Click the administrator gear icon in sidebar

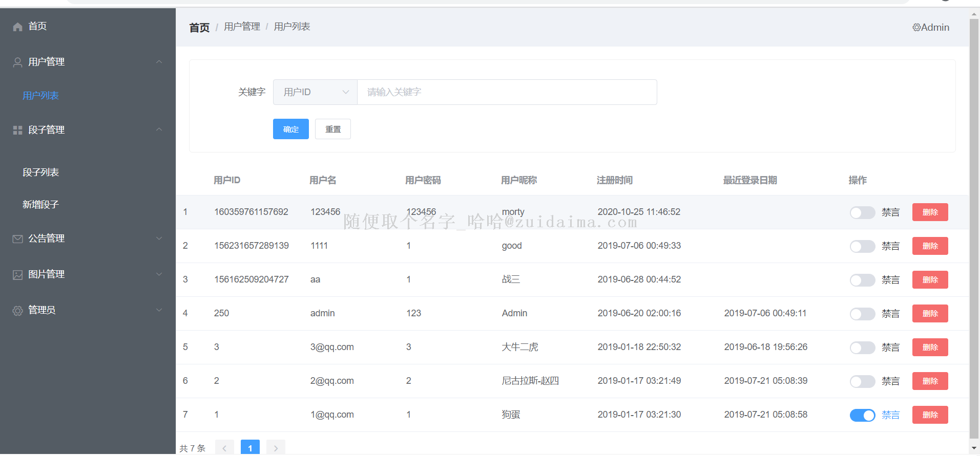click(18, 311)
